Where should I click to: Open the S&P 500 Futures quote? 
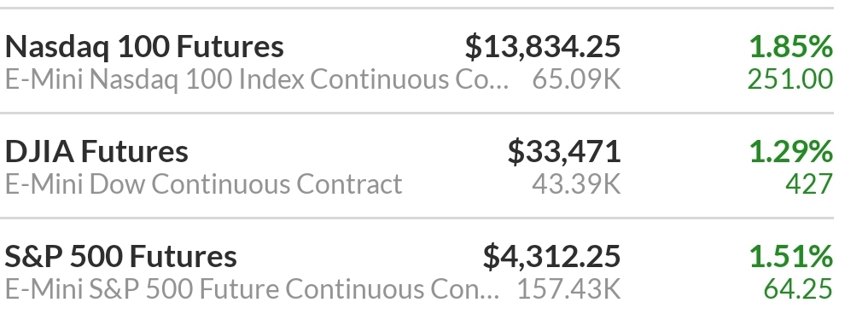(x=120, y=256)
